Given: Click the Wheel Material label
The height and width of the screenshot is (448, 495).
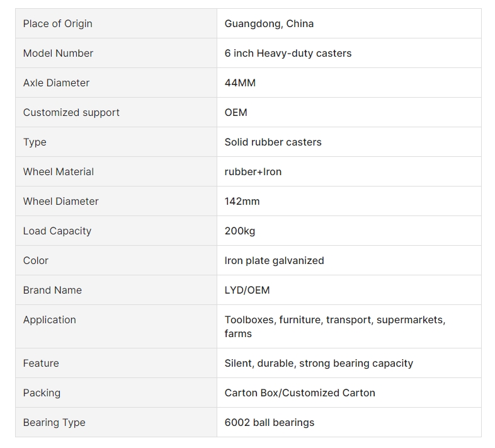Looking at the screenshot, I should coord(59,171).
